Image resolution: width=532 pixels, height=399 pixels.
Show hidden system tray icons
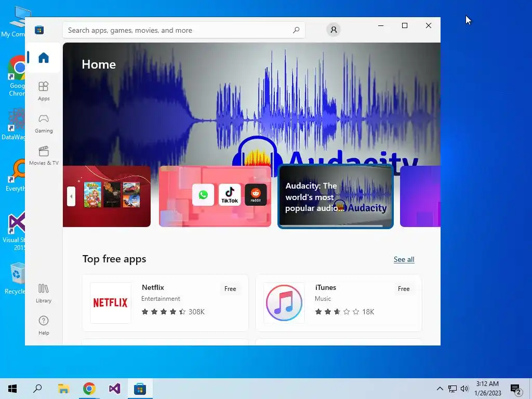[x=440, y=389]
